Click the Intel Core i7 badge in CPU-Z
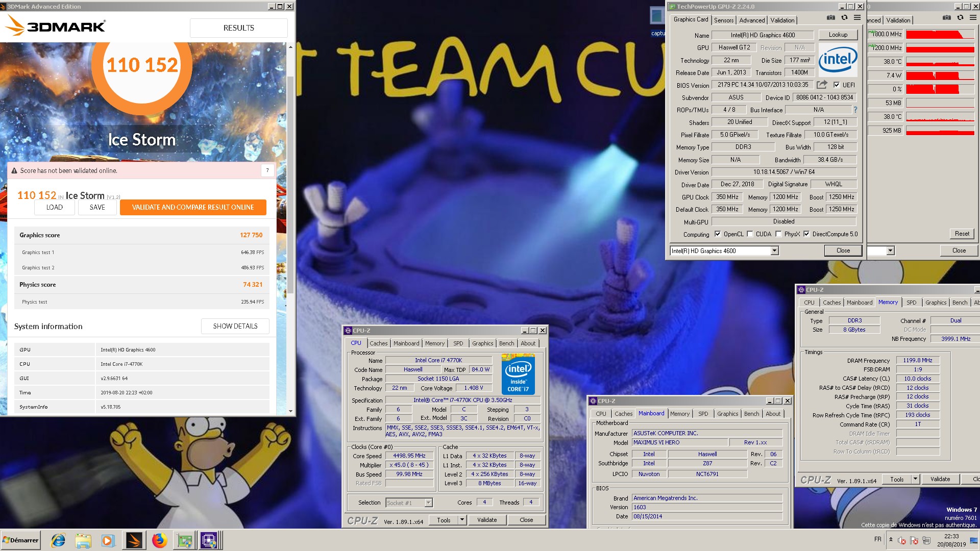The image size is (980, 551). point(518,374)
